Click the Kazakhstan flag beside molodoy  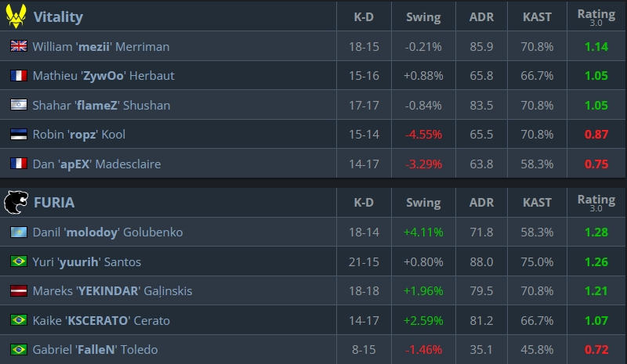pyautogui.click(x=18, y=232)
